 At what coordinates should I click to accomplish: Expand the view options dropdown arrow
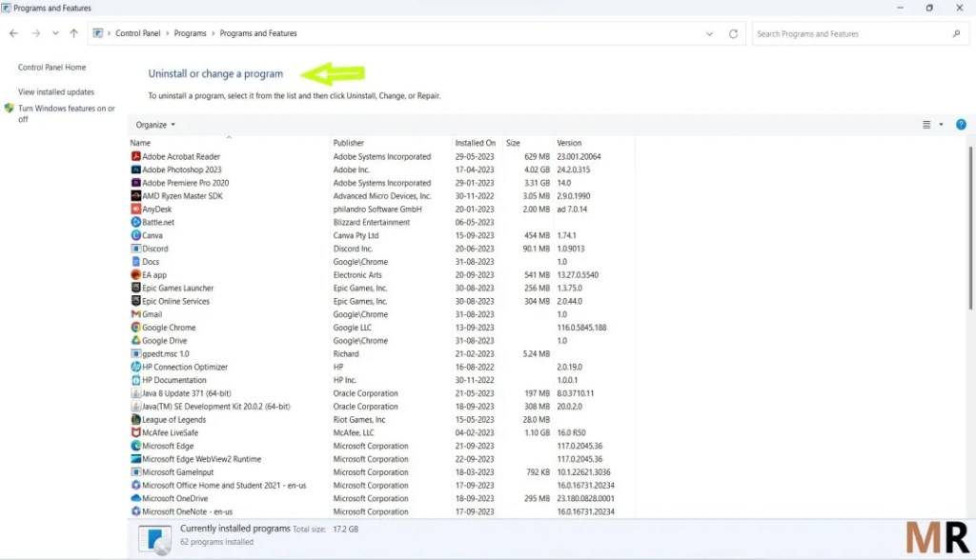click(941, 125)
